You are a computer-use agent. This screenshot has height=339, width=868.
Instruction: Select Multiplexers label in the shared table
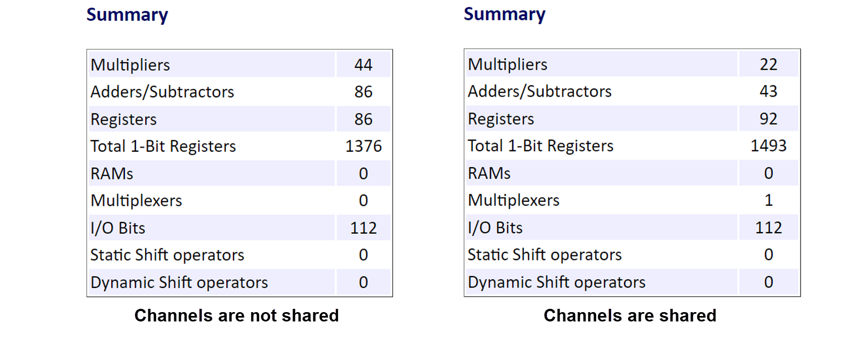[513, 200]
